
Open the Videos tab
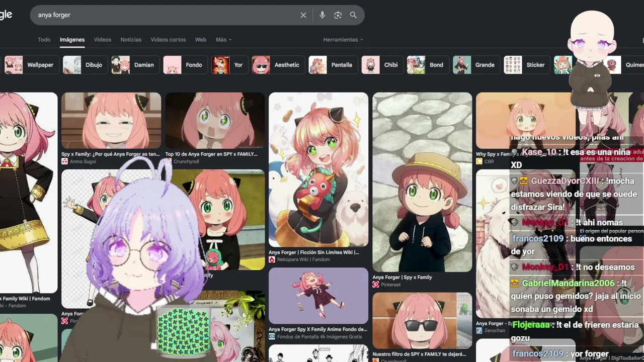pyautogui.click(x=103, y=40)
